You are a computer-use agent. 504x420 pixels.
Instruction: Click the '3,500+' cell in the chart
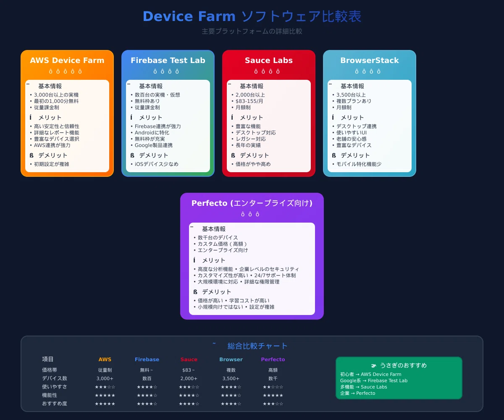click(231, 378)
